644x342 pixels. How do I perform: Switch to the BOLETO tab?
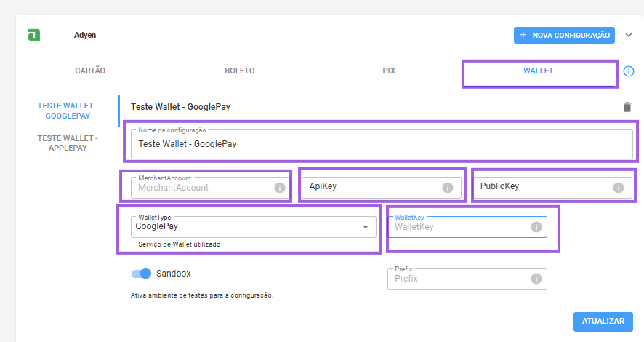coord(239,71)
